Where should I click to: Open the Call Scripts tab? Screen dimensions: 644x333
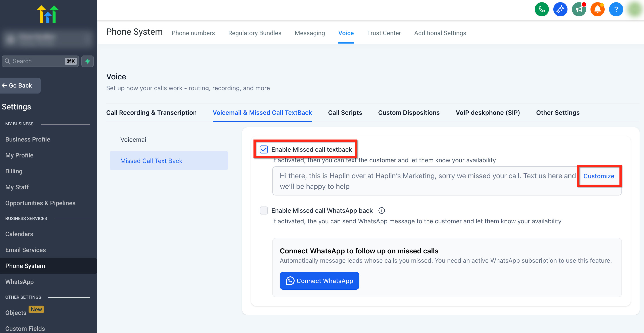point(345,113)
